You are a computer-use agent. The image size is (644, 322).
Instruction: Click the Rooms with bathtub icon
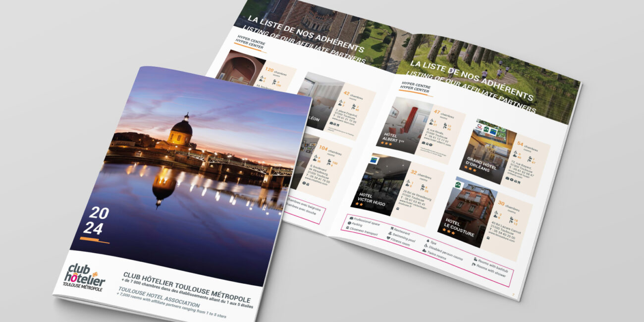pos(475,259)
